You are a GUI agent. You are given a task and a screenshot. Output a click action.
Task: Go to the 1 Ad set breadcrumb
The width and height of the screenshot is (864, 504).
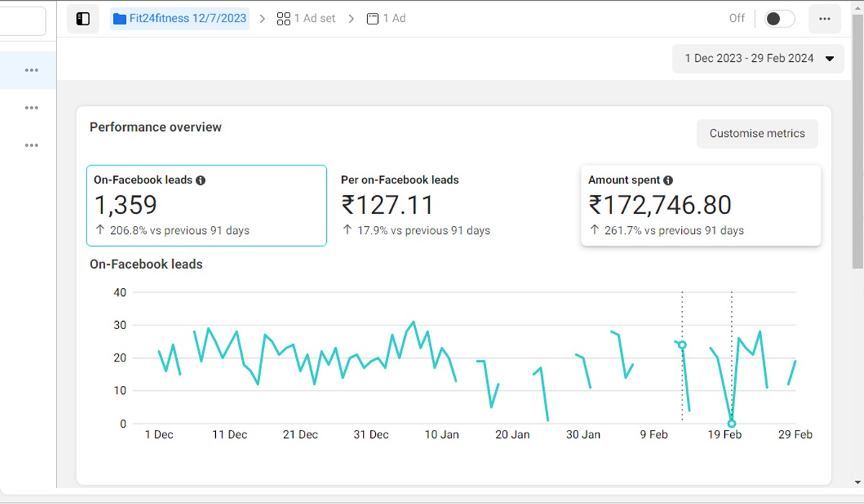click(x=315, y=19)
